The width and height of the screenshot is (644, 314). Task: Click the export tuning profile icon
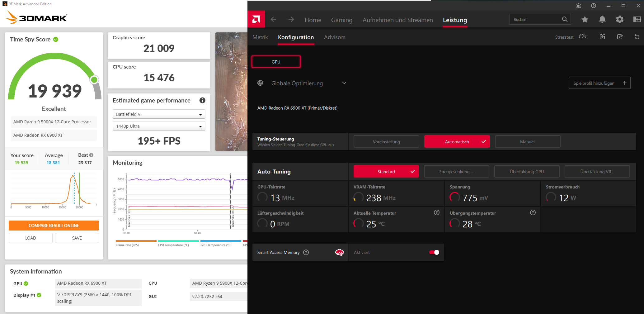[x=620, y=37]
